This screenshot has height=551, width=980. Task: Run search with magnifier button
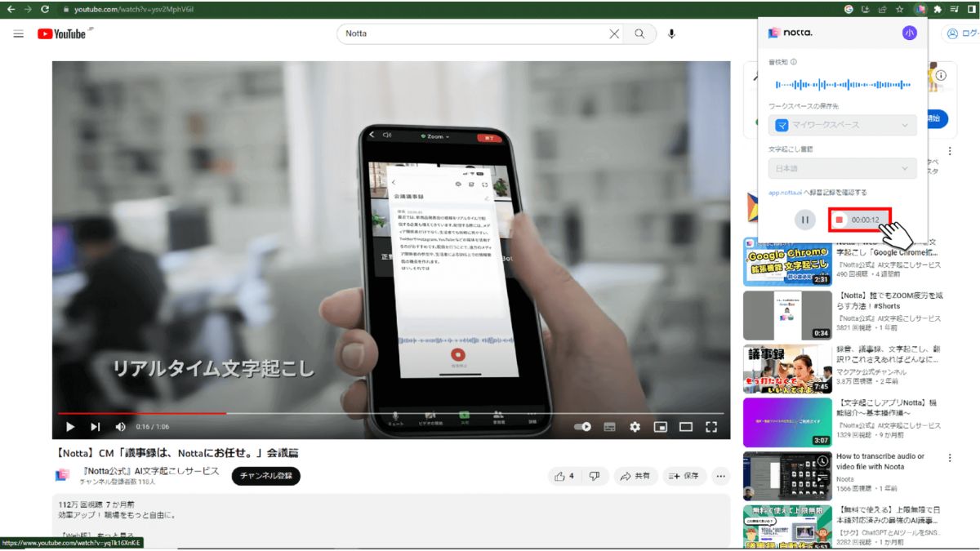pyautogui.click(x=640, y=33)
